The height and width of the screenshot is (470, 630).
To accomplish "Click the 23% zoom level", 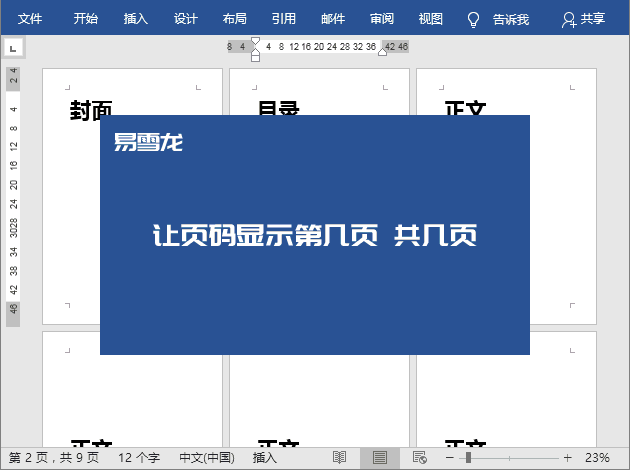I will tap(597, 458).
